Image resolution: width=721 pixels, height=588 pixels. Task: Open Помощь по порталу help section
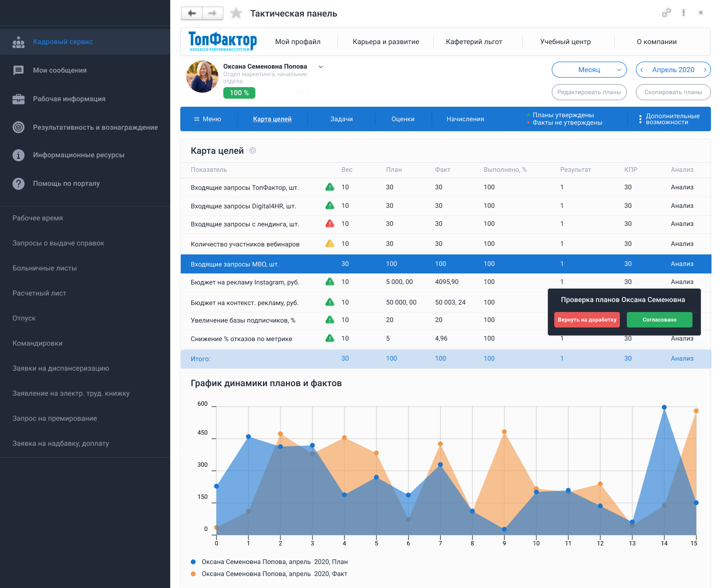[66, 184]
